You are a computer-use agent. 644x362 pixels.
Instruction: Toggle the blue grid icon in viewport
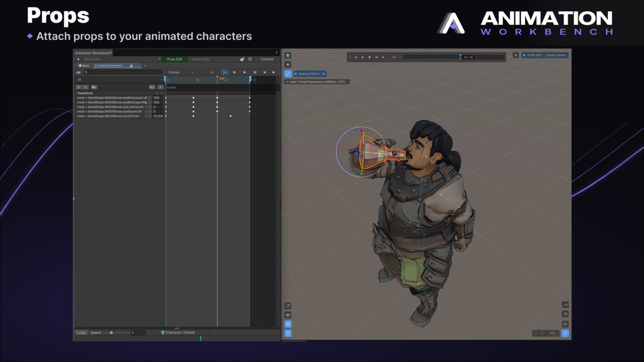pyautogui.click(x=288, y=324)
